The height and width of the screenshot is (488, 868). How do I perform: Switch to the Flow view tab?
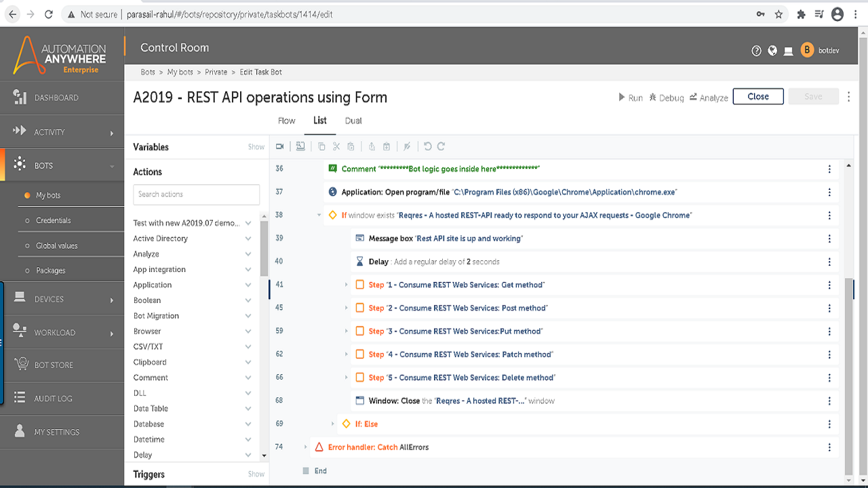point(286,121)
